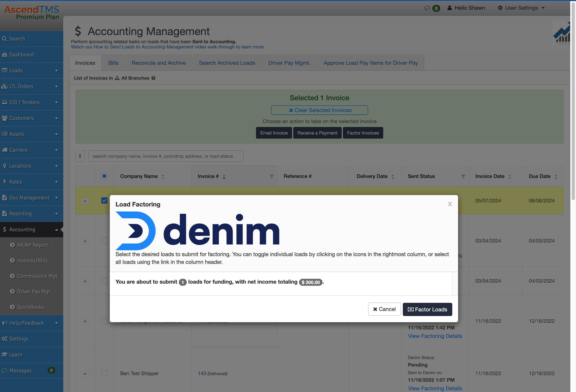Click the Carriers truck icon
The image size is (576, 392).
[x=4, y=150]
